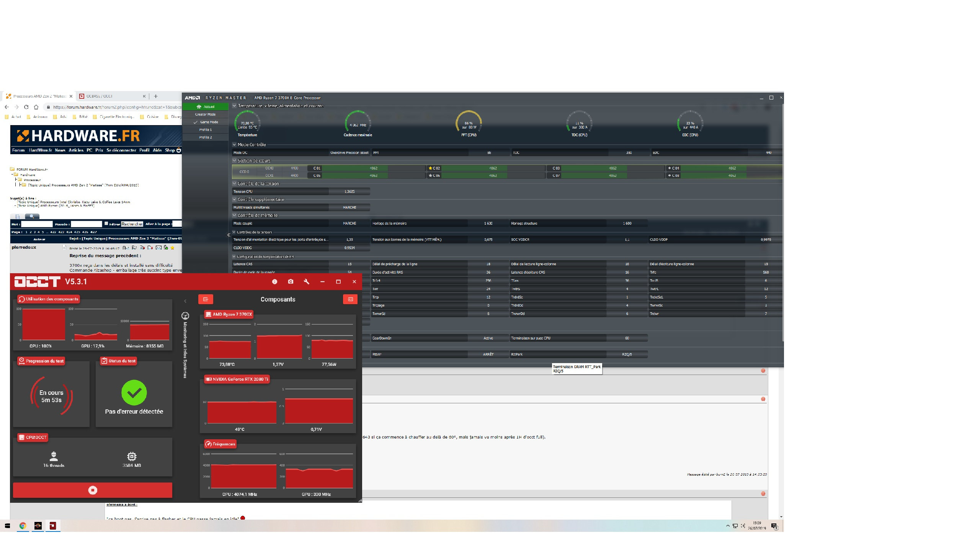Collapse the Contrôles de la tension subsection
Screen dimensions: 980x551
234,232
